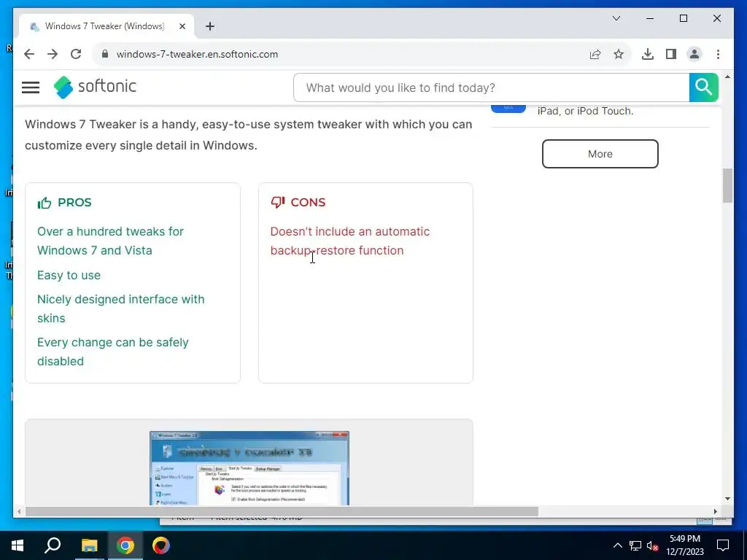Image resolution: width=747 pixels, height=560 pixels.
Task: Open Softonic hamburger menu
Action: coord(31,87)
